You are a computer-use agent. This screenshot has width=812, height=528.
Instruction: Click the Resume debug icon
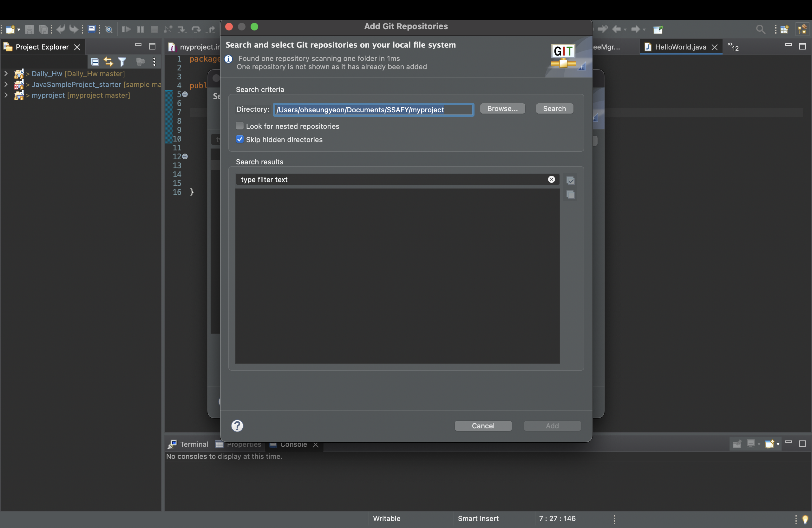point(126,30)
